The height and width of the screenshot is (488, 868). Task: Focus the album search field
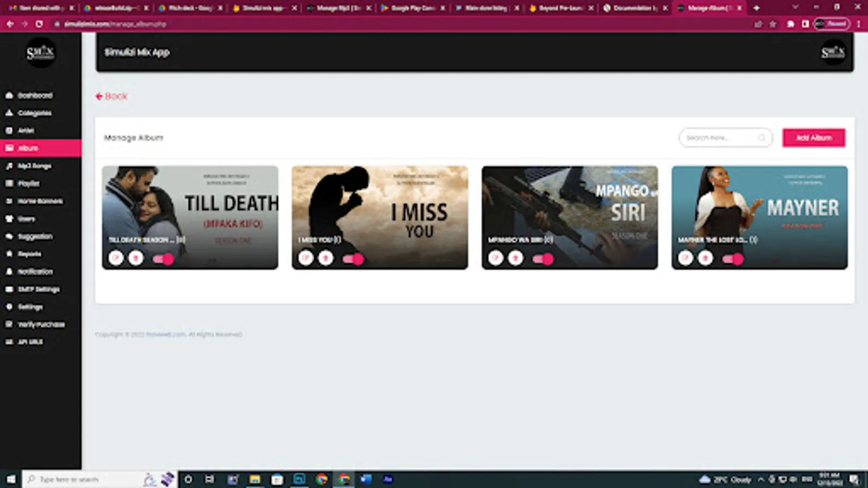click(725, 138)
